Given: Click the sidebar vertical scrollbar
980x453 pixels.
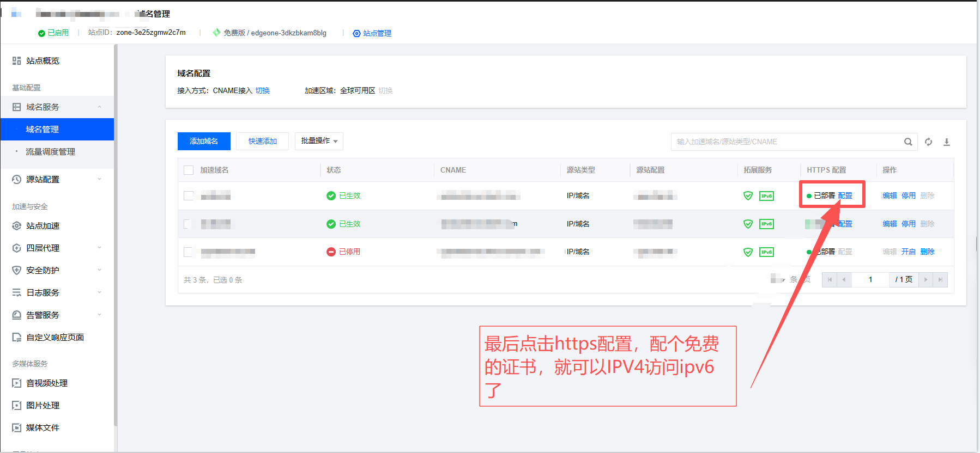Looking at the screenshot, I should point(116,234).
